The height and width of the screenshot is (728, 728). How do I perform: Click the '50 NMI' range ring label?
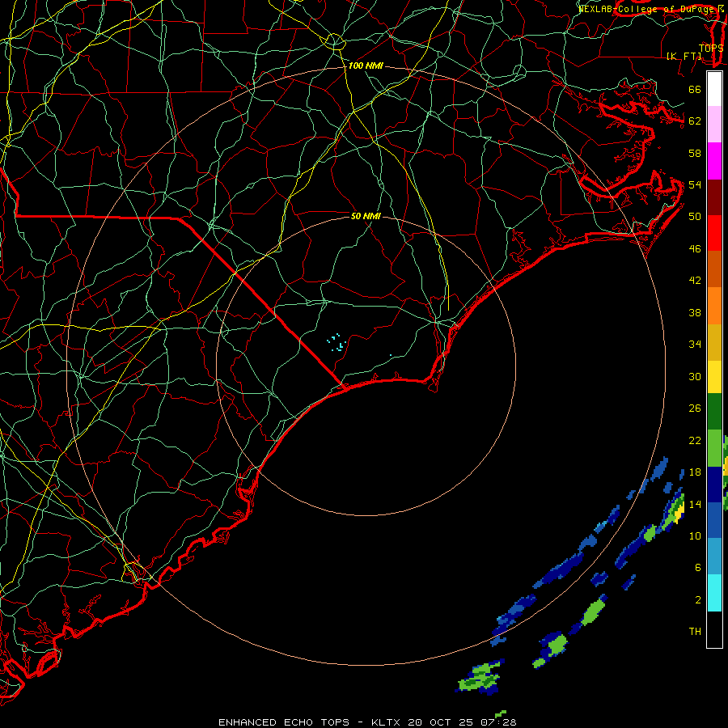[x=366, y=216]
